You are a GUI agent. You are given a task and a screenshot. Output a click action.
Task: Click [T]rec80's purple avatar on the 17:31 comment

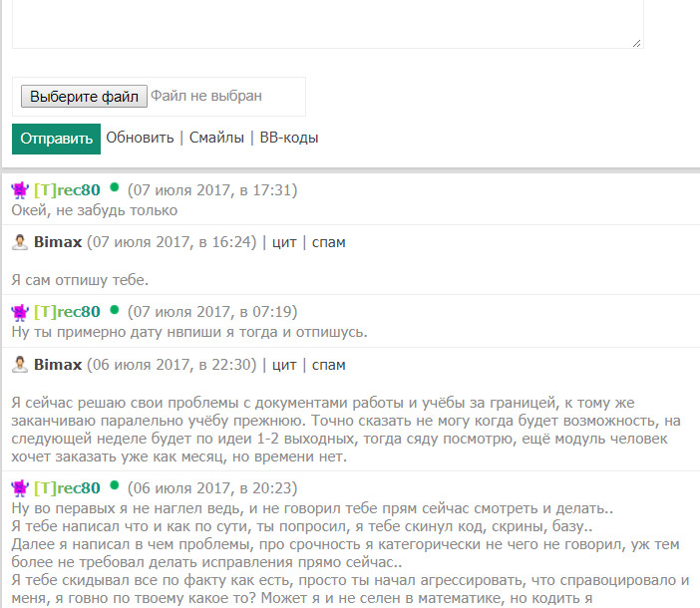click(20, 189)
